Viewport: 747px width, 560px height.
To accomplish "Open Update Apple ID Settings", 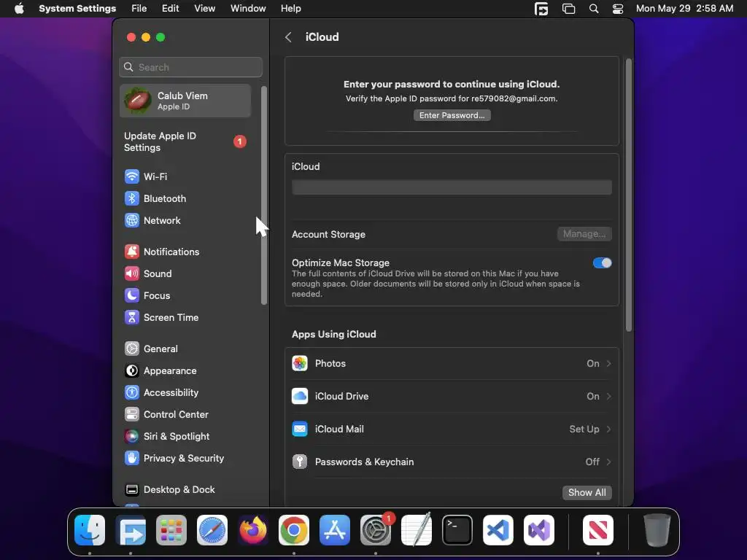I will point(186,142).
